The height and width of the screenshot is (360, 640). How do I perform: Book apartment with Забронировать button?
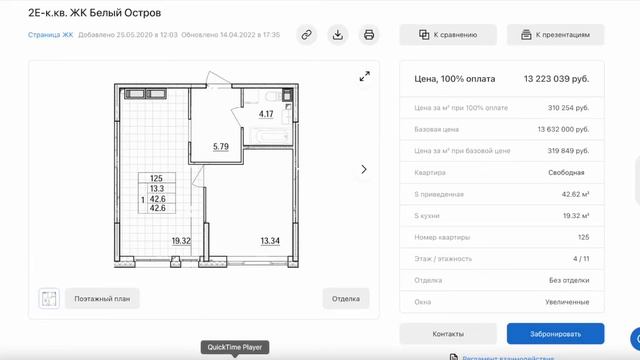coord(556,334)
